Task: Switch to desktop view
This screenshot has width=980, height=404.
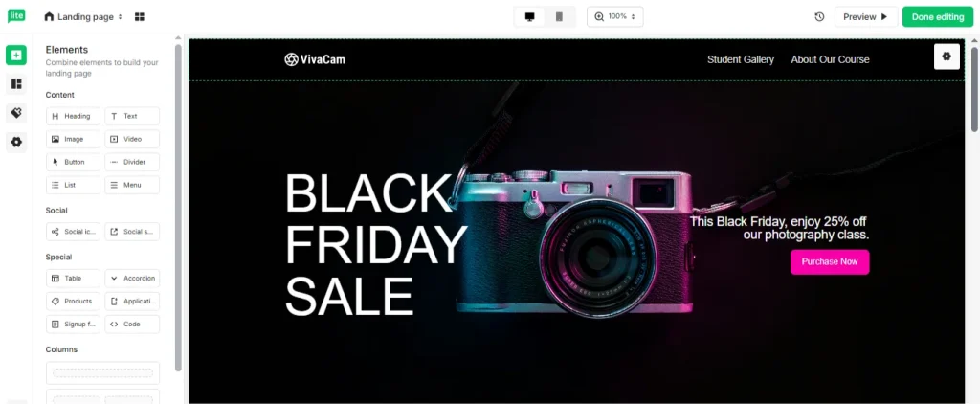Action: [530, 17]
